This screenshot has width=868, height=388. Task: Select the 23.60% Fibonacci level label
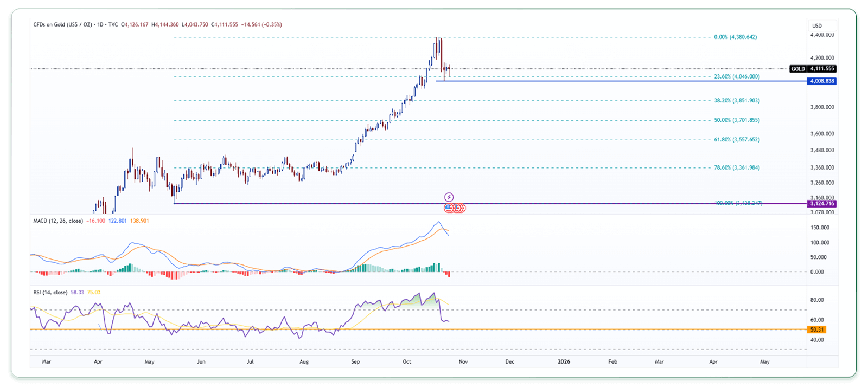tap(736, 77)
